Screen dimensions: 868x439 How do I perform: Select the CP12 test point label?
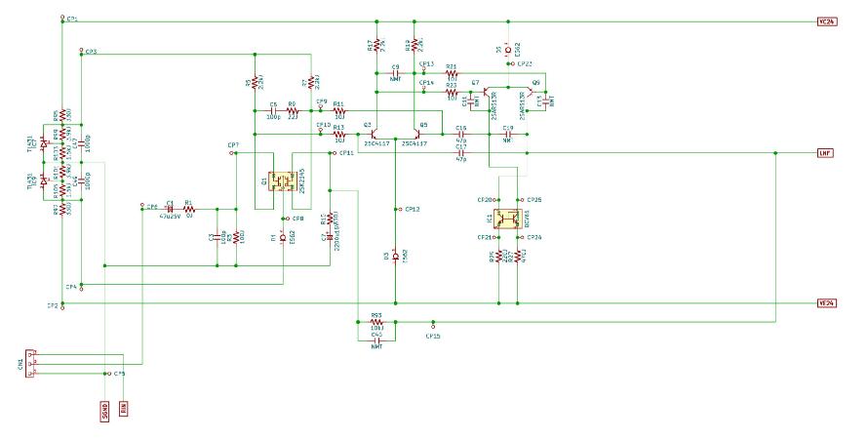(x=413, y=210)
